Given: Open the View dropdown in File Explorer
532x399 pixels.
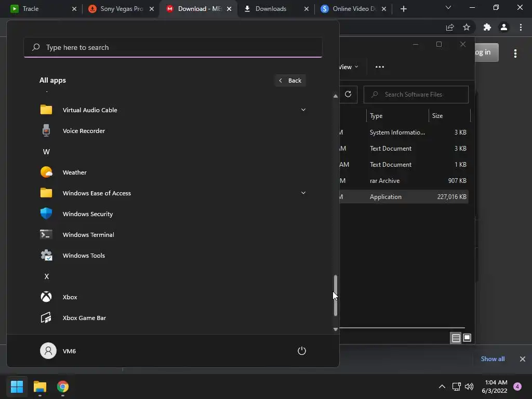Looking at the screenshot, I should click(349, 67).
